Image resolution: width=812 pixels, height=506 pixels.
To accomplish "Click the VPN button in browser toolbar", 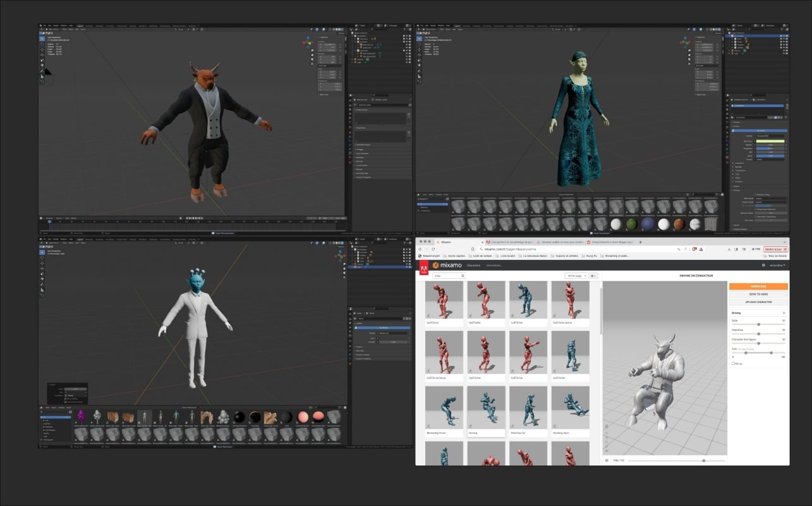I will 756,249.
